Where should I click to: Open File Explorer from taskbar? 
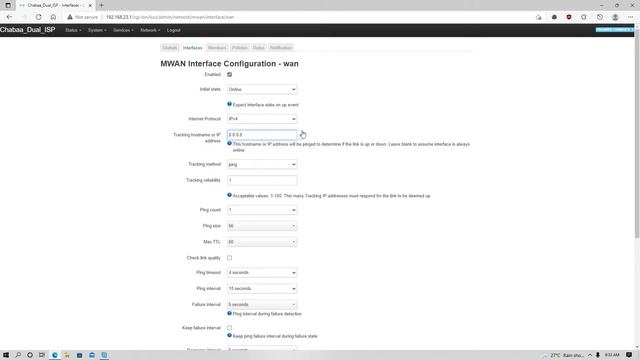tap(67, 355)
